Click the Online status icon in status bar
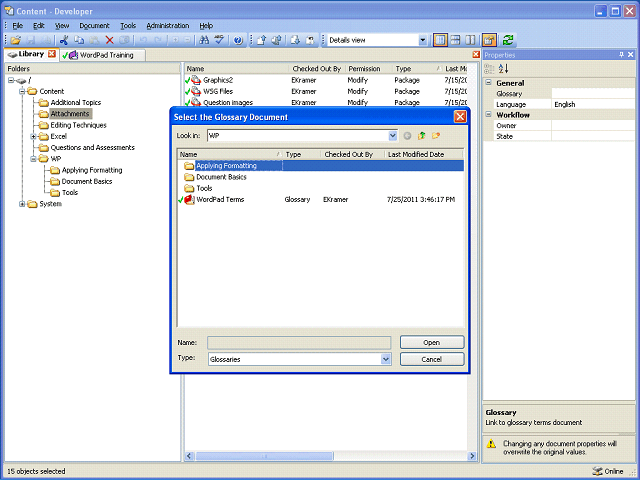 click(597, 471)
